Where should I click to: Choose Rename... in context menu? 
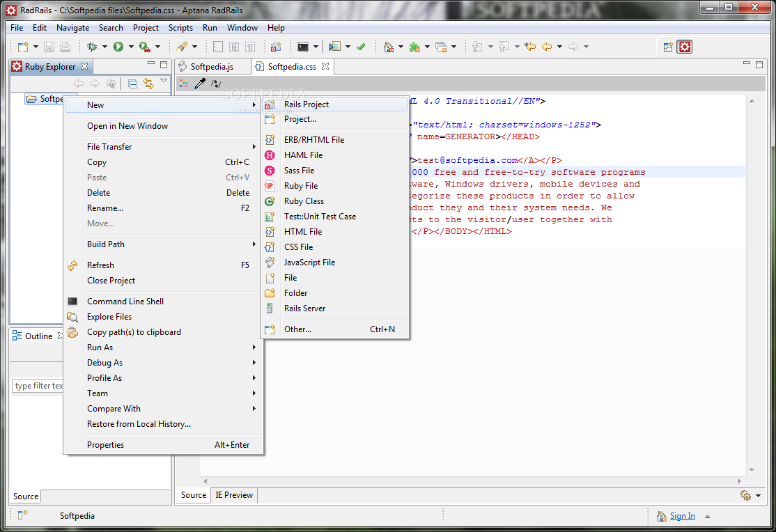163,208
